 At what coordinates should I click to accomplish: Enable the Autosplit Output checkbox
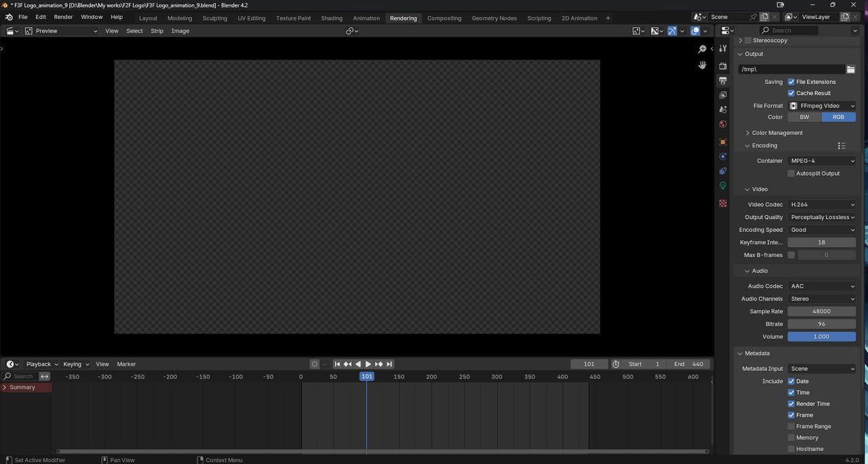click(x=791, y=174)
